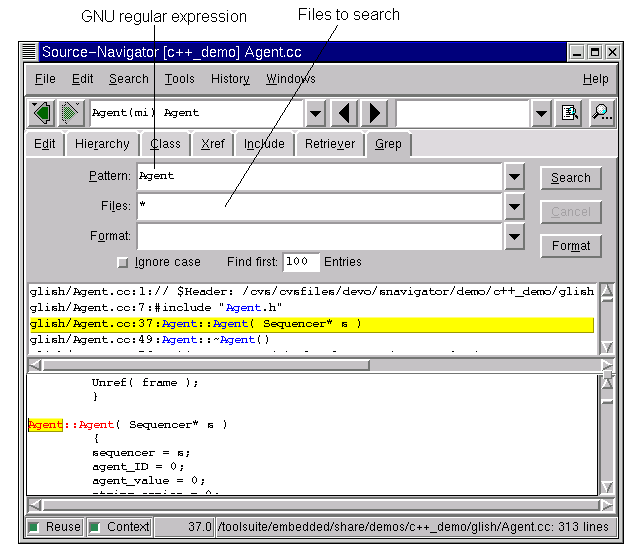Viewport: 635px width, 558px height.
Task: Open the Help menu
Action: tap(596, 79)
